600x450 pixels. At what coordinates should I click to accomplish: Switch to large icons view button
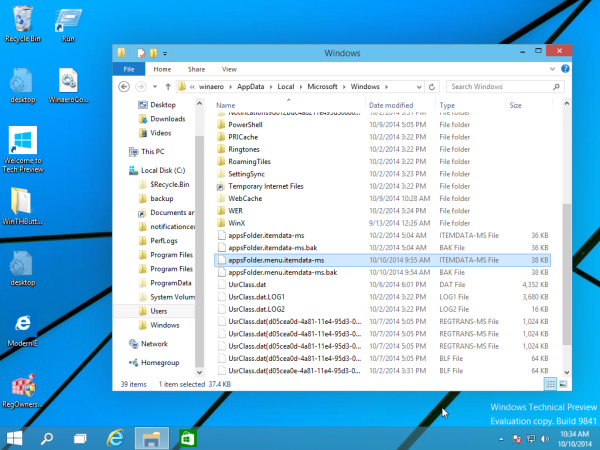click(563, 384)
